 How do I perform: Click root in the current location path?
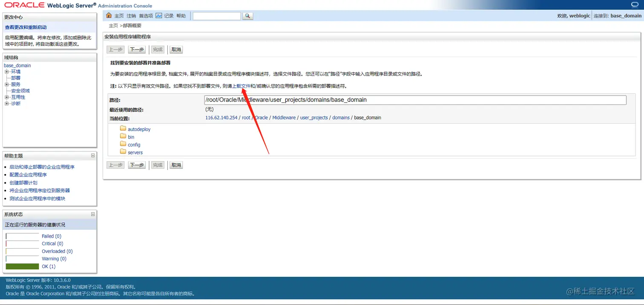[246, 118]
